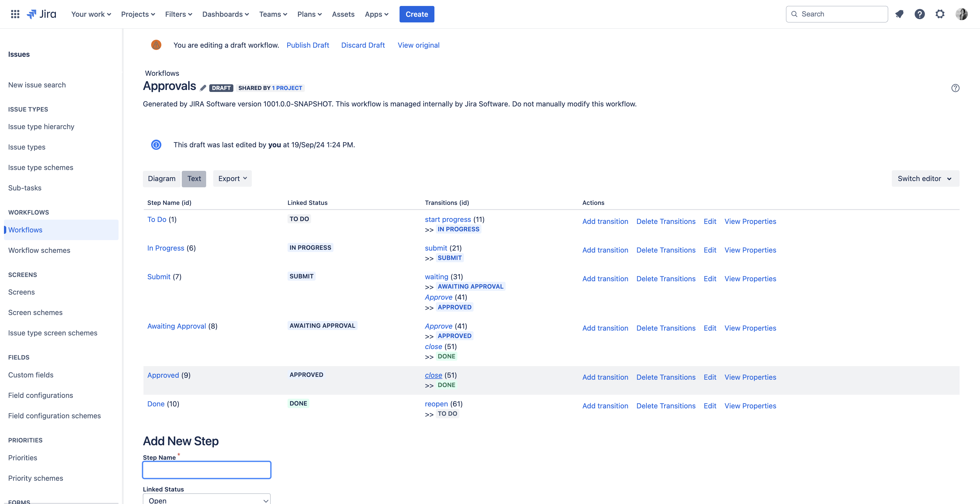Expand the Your work menu

click(91, 14)
